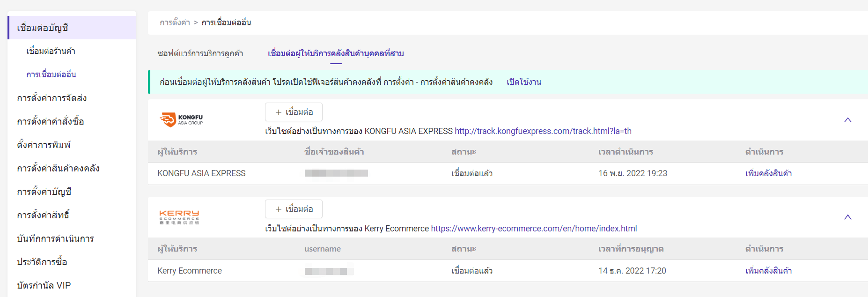The height and width of the screenshot is (297, 868).
Task: Click เพิ่มคลังสินค้า for KONGFU ASIA EXPRESS
Action: click(768, 173)
